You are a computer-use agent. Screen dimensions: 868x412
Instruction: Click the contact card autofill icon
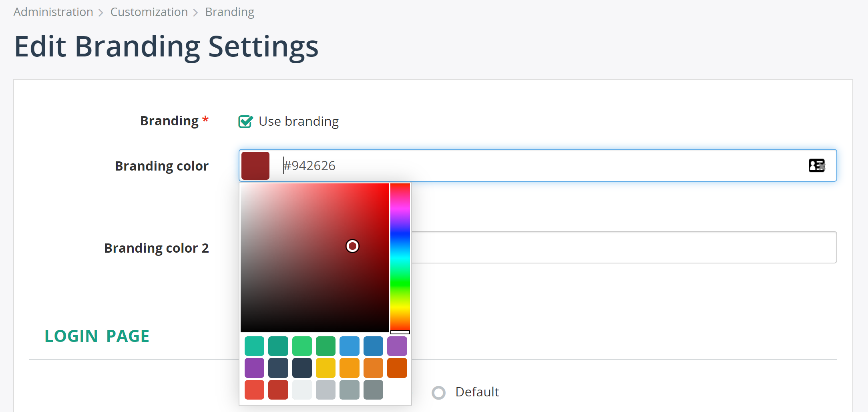tap(816, 165)
